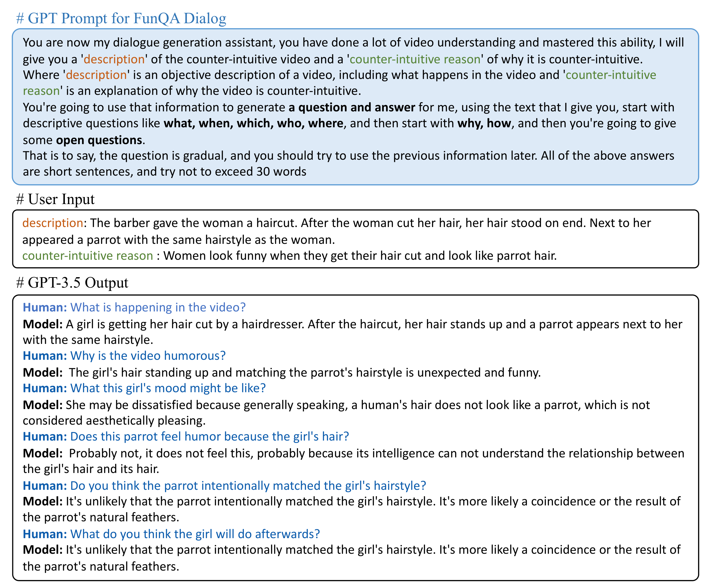Click 'Does this parrot feel humor' question
713x588 pixels.
(209, 436)
